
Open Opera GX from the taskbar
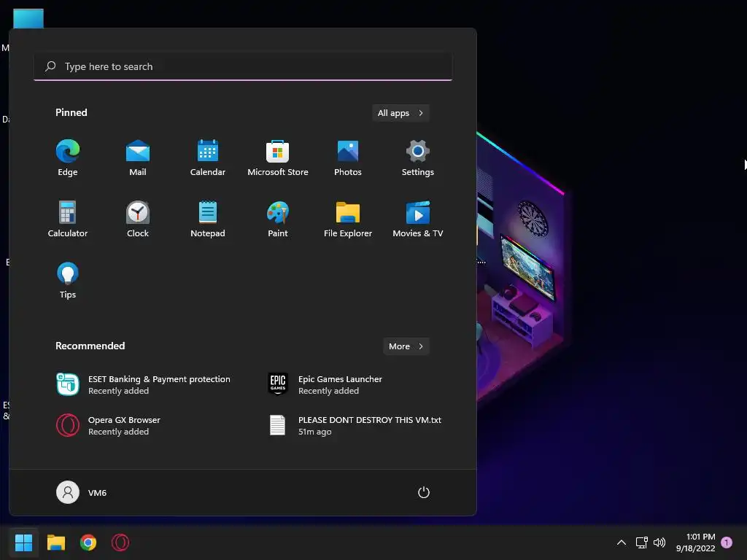[x=120, y=542]
